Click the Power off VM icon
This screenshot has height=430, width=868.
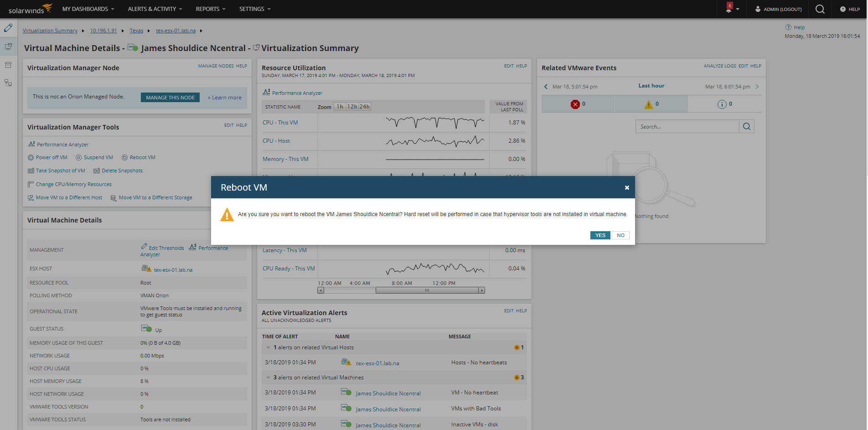pos(31,158)
